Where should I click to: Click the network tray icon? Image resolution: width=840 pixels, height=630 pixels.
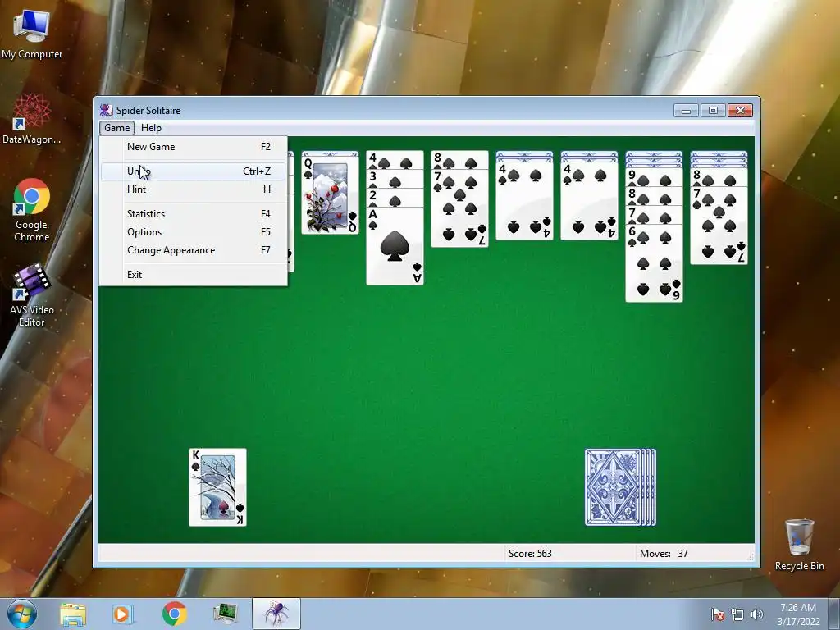(737, 614)
